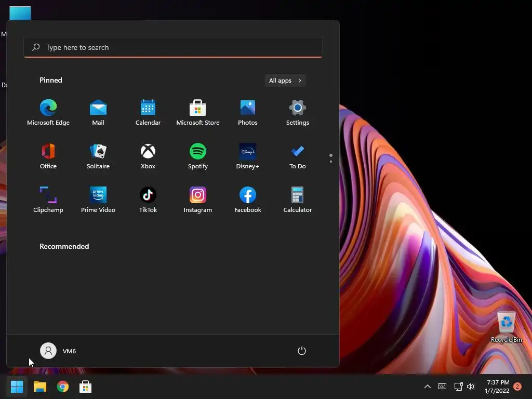
Task: Launch Disney+ app
Action: [x=248, y=156]
